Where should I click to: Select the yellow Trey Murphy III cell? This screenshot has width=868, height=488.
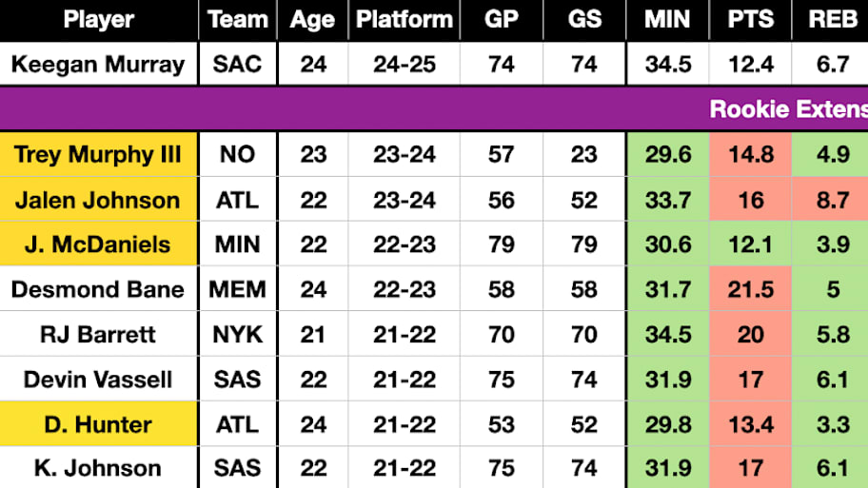pos(99,154)
